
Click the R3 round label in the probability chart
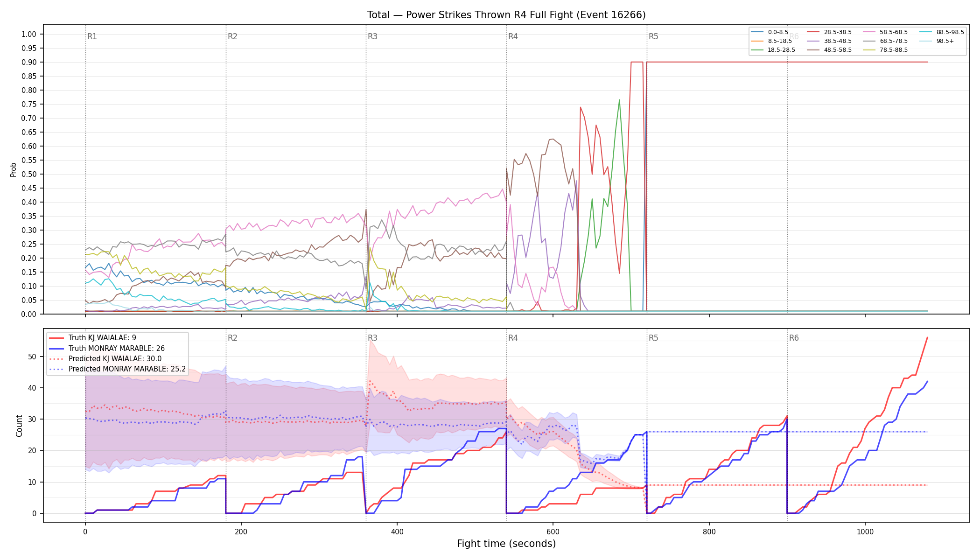tap(372, 36)
